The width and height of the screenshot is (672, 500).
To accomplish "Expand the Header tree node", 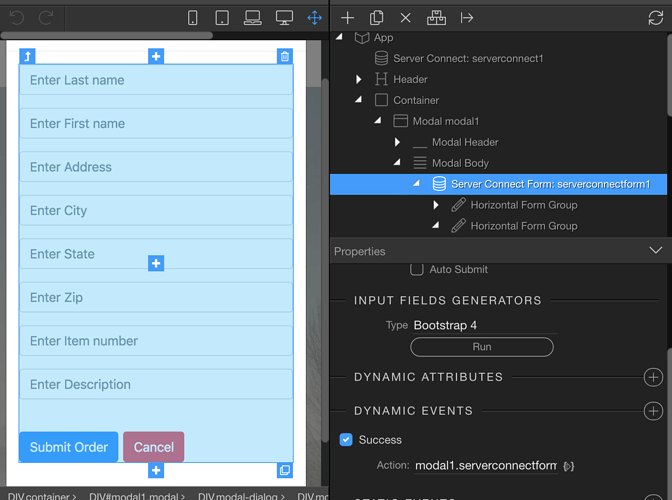I will pyautogui.click(x=359, y=79).
